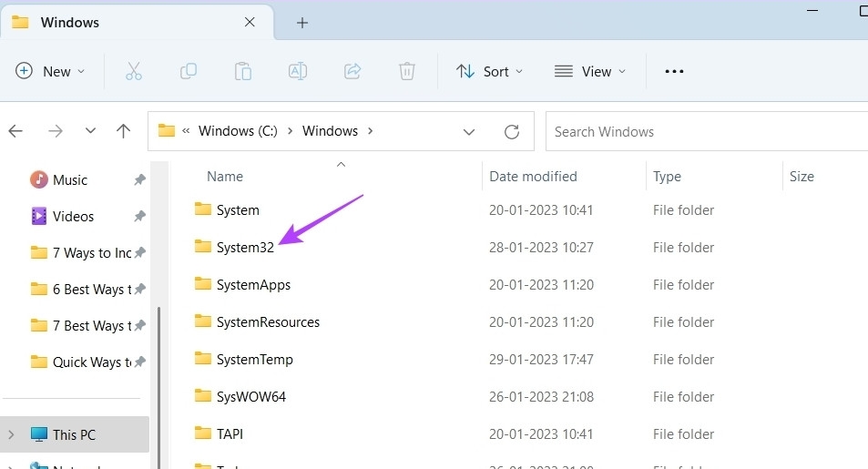Click the Music icon in sidebar
Image resolution: width=868 pixels, height=469 pixels.
click(39, 179)
